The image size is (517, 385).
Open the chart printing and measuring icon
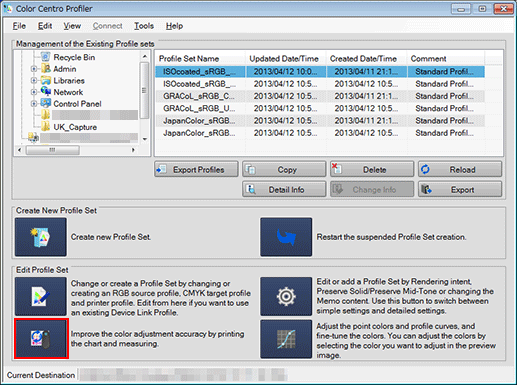(41, 338)
